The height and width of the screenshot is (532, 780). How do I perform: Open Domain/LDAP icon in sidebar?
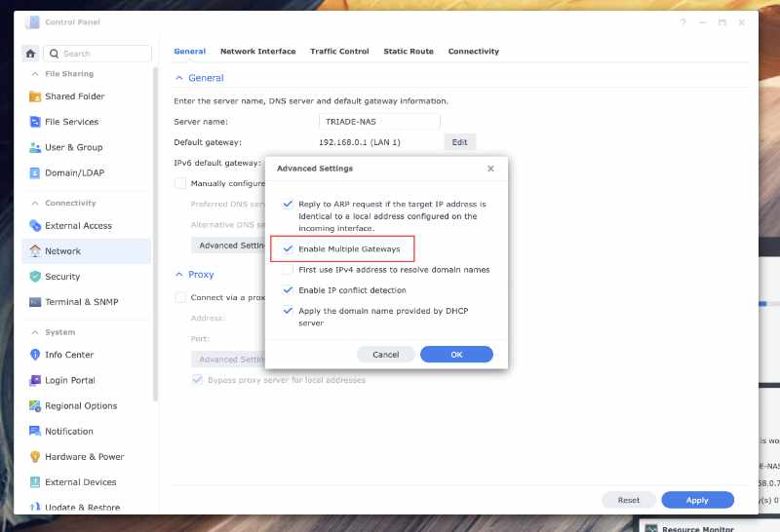(35, 173)
